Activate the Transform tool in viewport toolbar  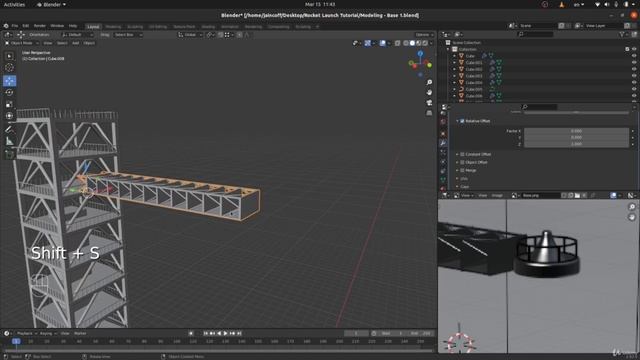(9, 116)
